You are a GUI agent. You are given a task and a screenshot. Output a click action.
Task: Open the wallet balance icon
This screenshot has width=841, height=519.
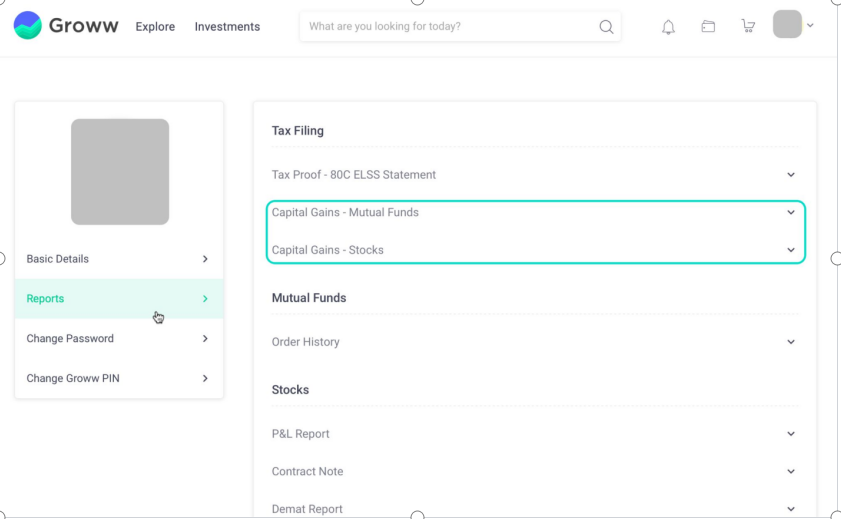708,26
